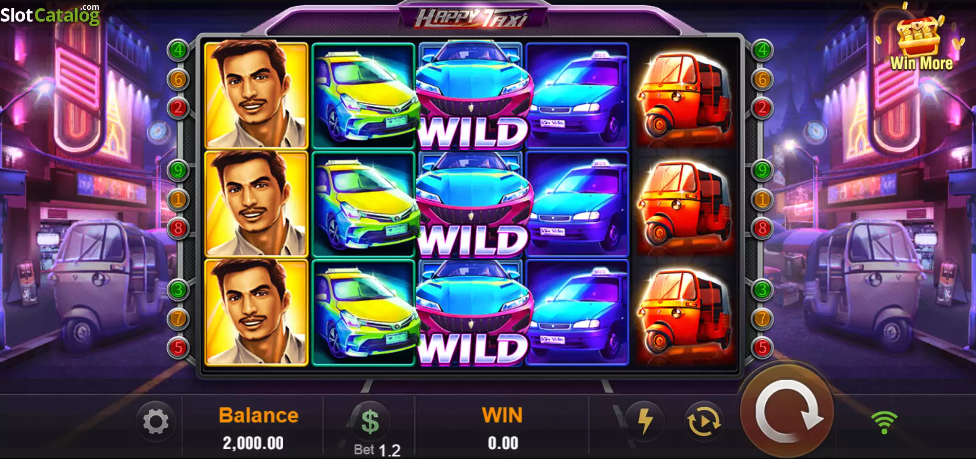Select payline 5 marker on right
Screen dimensions: 976x459
762,347
